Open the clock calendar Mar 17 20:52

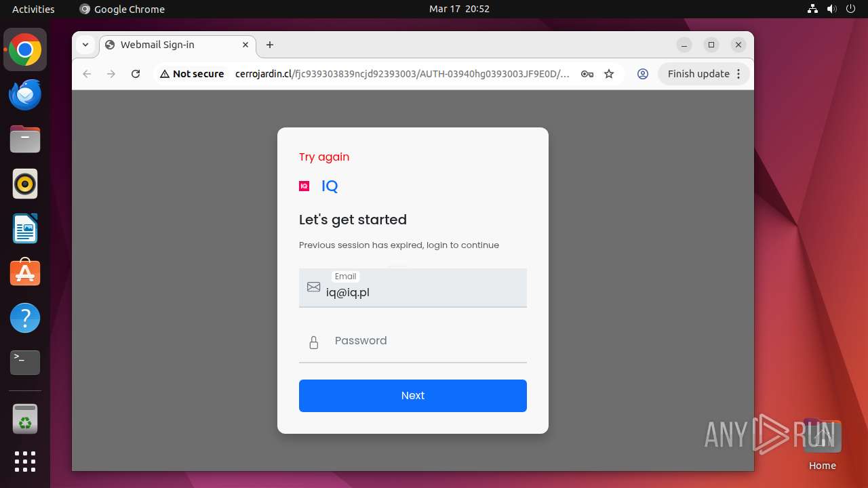[459, 9]
